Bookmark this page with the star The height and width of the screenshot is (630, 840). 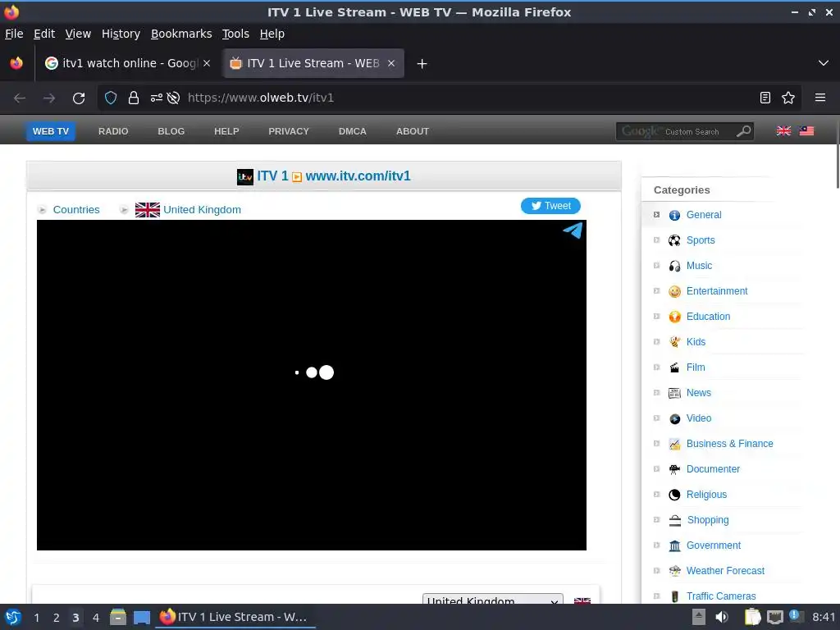click(788, 98)
